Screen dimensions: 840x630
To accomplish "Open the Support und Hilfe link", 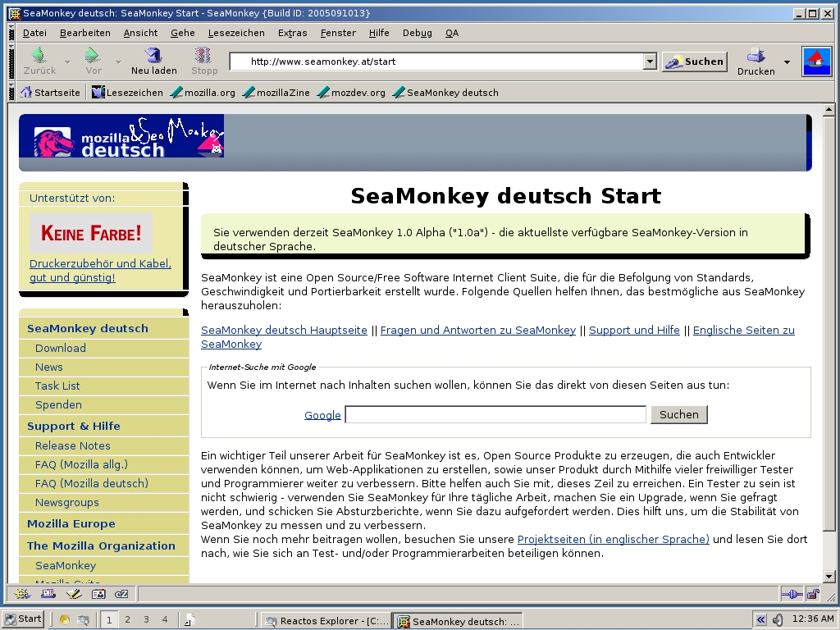I will point(634,330).
